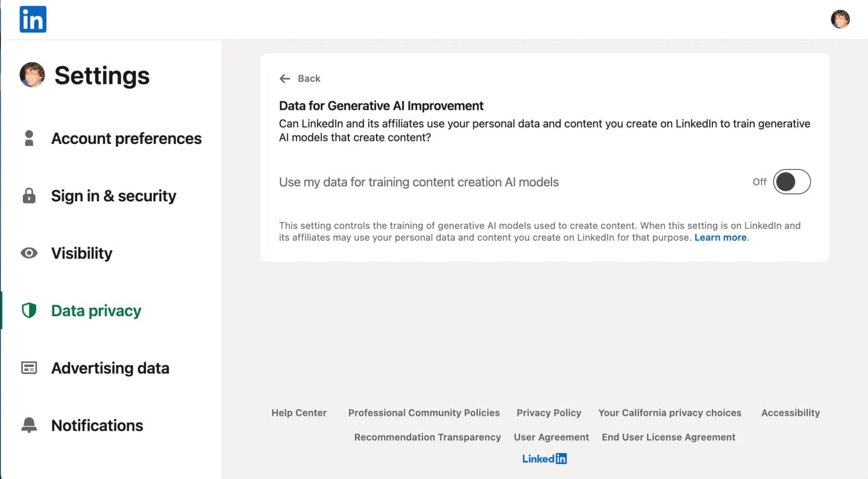Click the shield icon for Data privacy
Screen dimensions: 868x479
pos(29,310)
